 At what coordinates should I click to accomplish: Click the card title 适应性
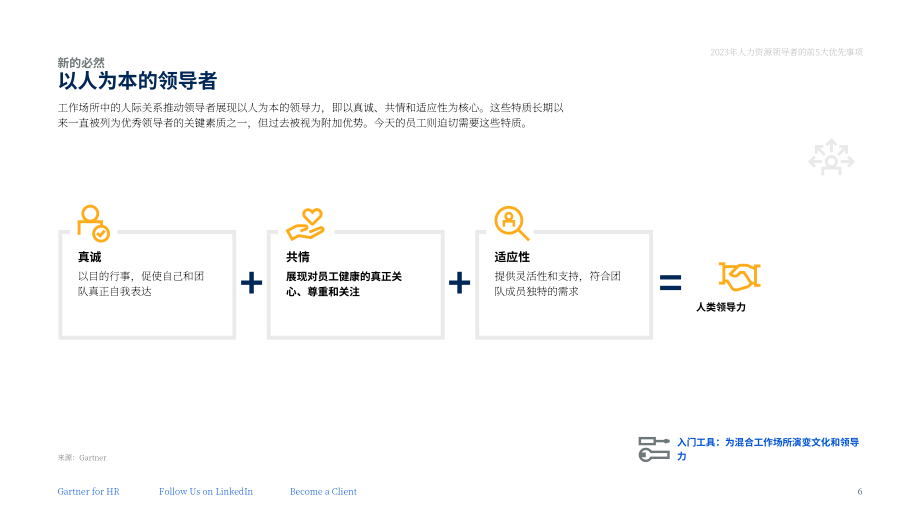pyautogui.click(x=512, y=257)
